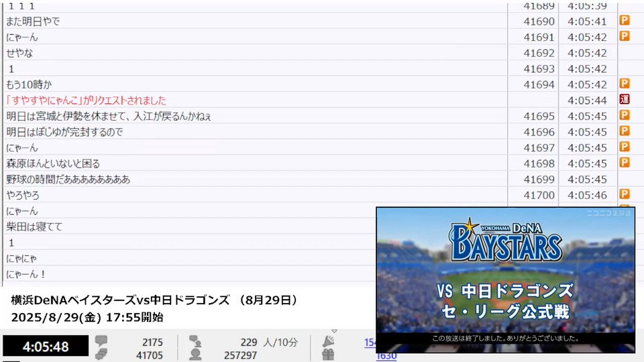Select comment '野球の時間だああああああああ'

[x=68, y=180]
